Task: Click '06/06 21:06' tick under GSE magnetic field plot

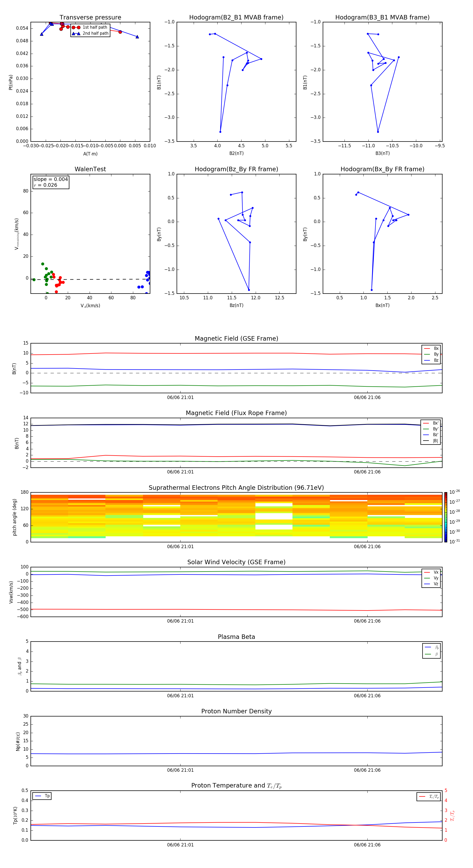Action: 367,398
